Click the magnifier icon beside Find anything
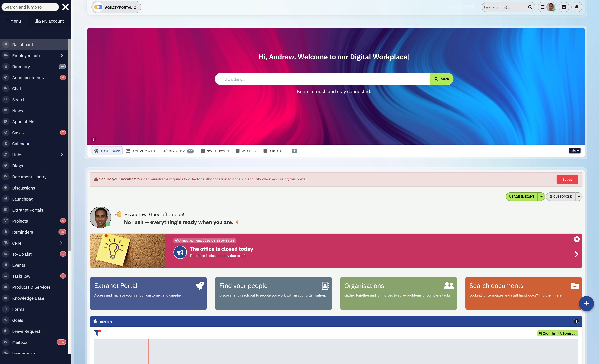 [530, 7]
